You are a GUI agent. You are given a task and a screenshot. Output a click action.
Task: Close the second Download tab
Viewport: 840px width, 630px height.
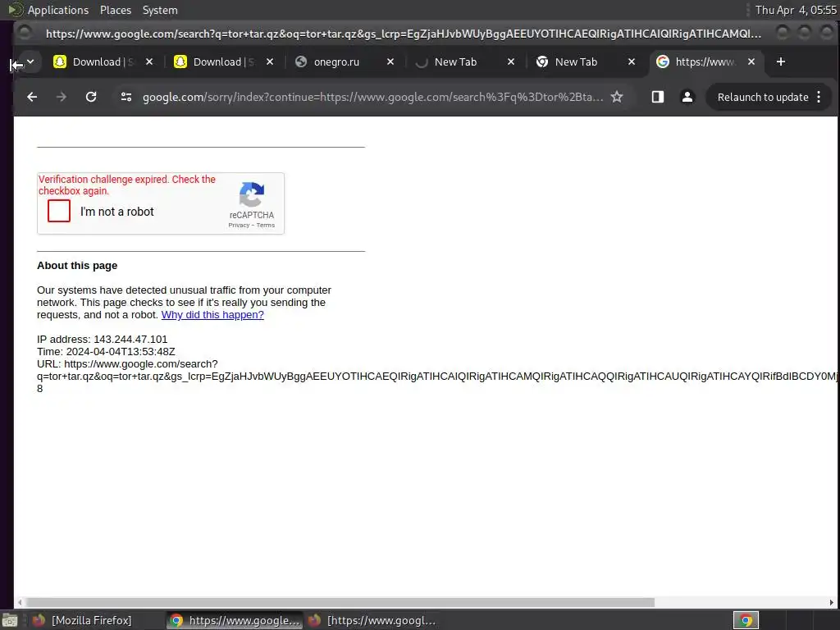tap(270, 62)
